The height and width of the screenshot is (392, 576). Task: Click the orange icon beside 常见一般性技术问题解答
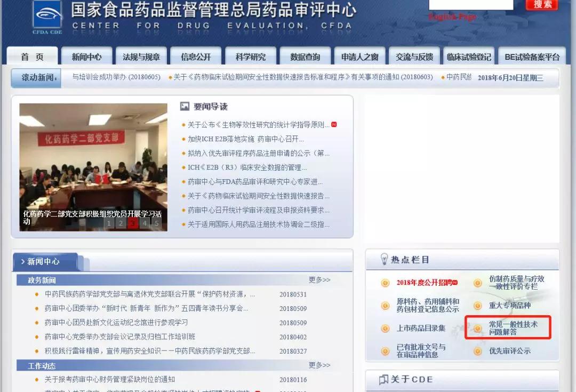[x=477, y=329]
